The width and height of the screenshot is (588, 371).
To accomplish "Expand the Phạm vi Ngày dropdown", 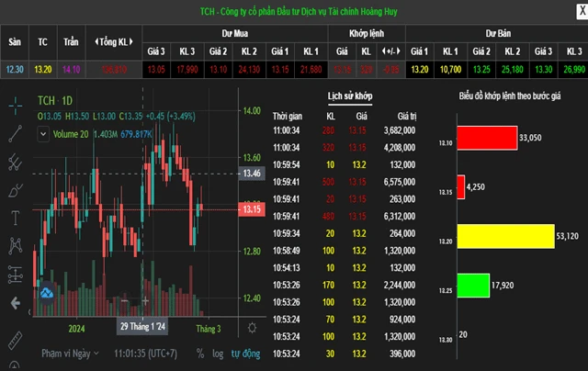I will (70, 353).
